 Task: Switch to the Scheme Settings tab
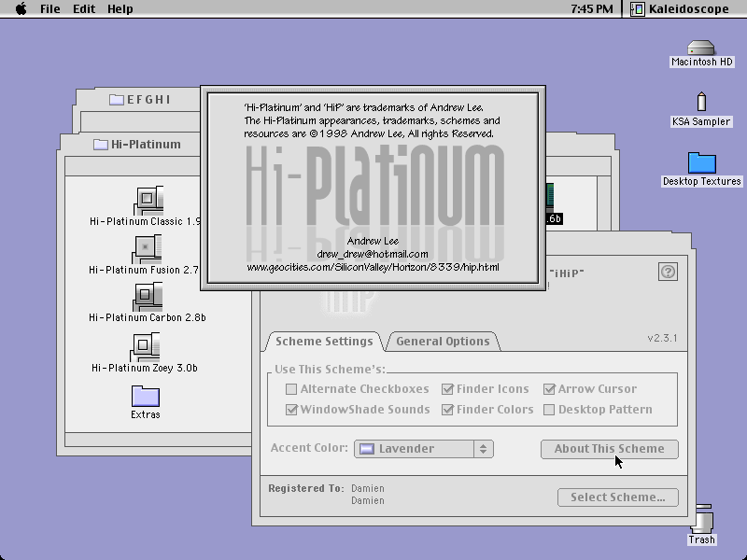[324, 342]
